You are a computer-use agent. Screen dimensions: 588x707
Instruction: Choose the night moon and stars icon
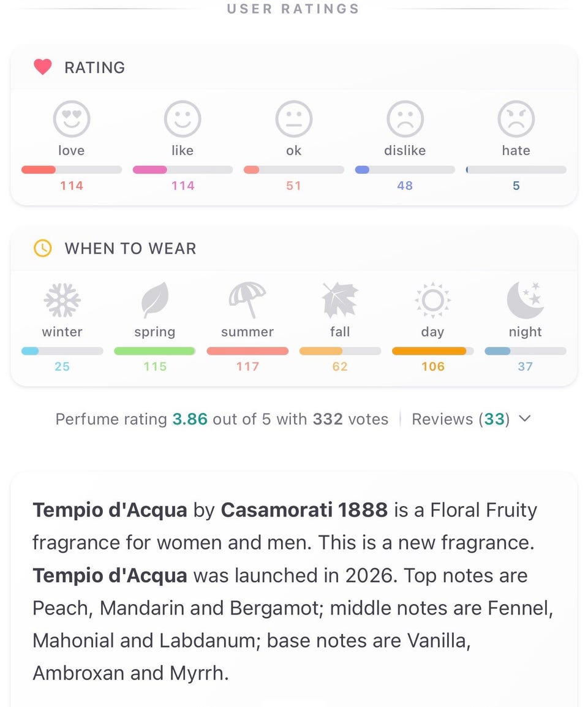pyautogui.click(x=525, y=300)
